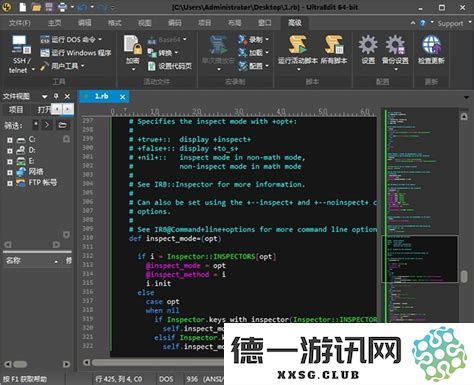Click the Save disk icon in quick access toolbar
Image resolution: width=474 pixels, height=385 pixels.
[x=49, y=7]
